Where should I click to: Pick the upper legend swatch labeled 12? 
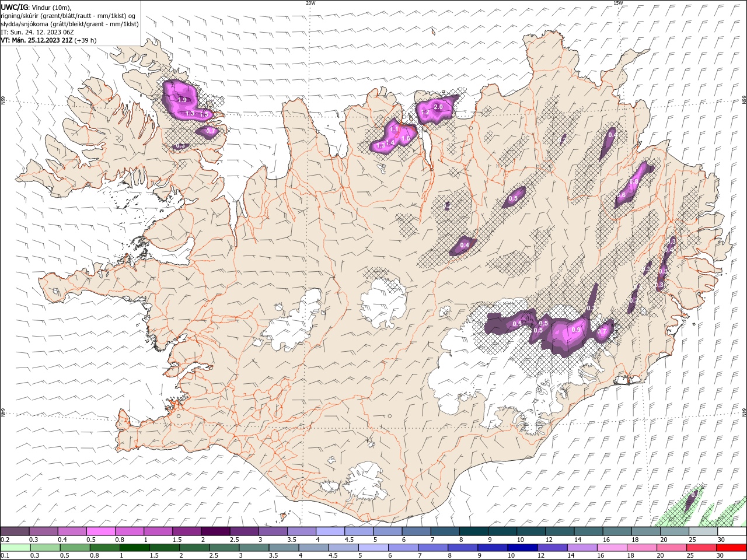559,531
